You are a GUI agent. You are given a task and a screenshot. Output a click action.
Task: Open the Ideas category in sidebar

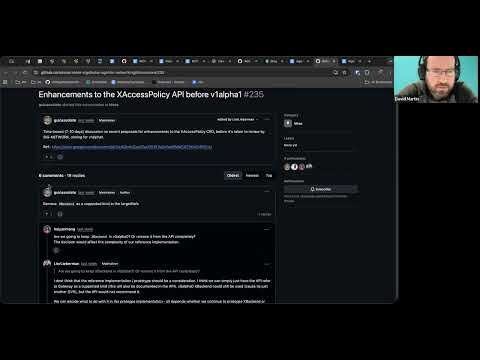click(x=294, y=123)
